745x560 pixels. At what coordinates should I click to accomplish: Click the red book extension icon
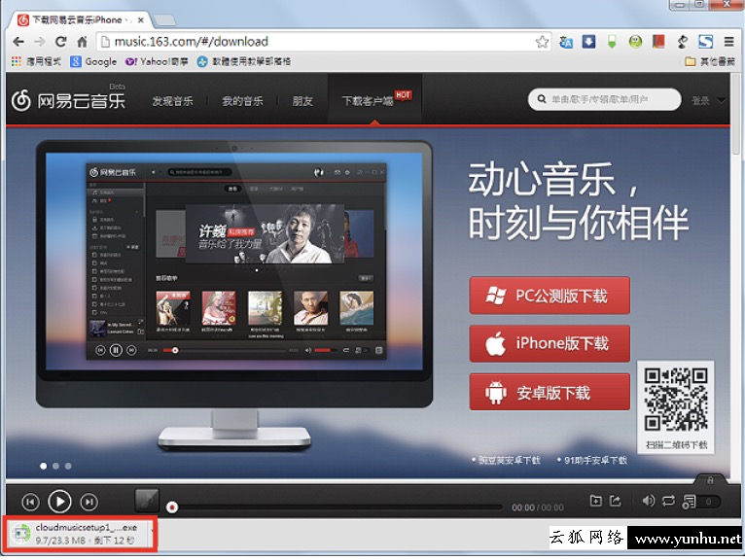click(x=658, y=42)
